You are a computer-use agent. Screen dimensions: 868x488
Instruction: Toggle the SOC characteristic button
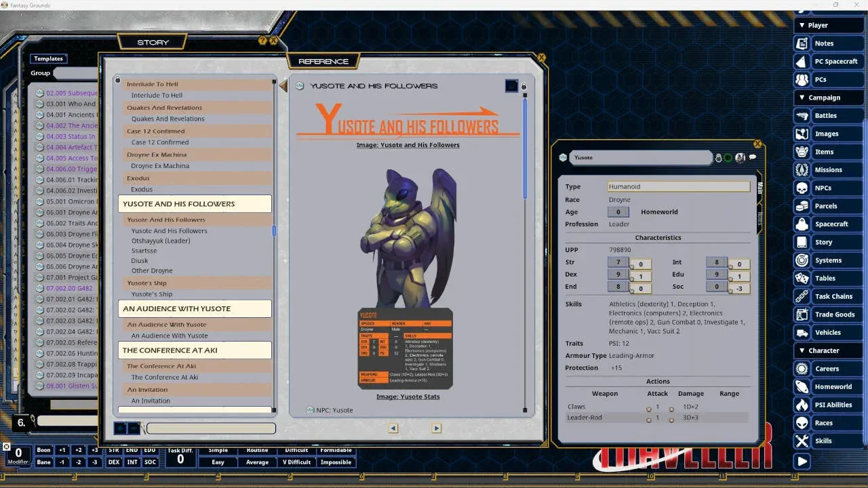tap(150, 462)
